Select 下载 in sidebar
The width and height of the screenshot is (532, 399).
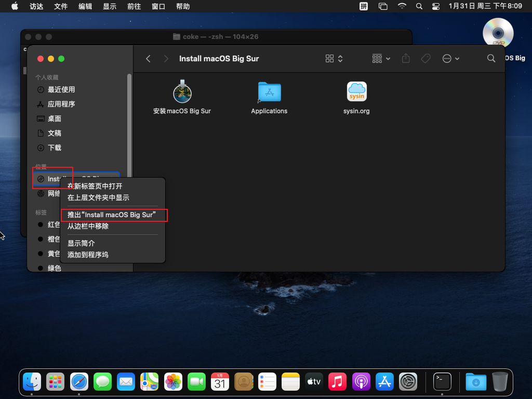pyautogui.click(x=49, y=148)
